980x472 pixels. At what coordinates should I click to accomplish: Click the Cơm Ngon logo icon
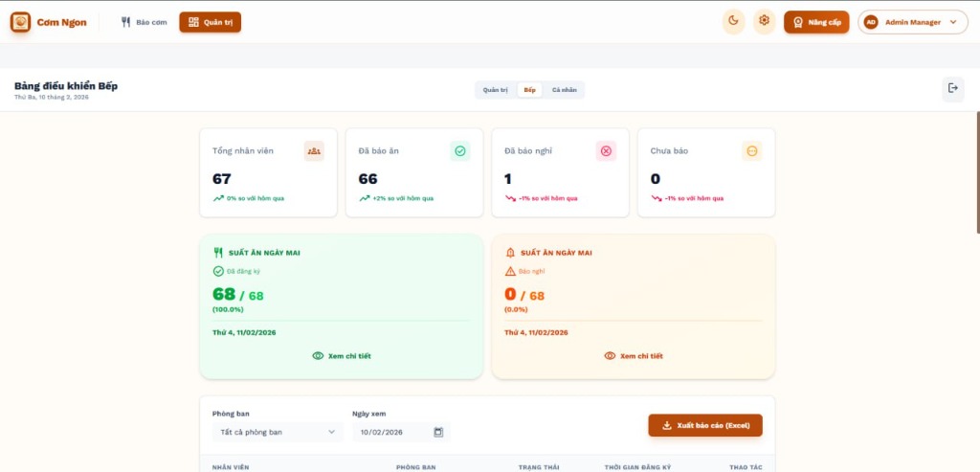pos(21,22)
